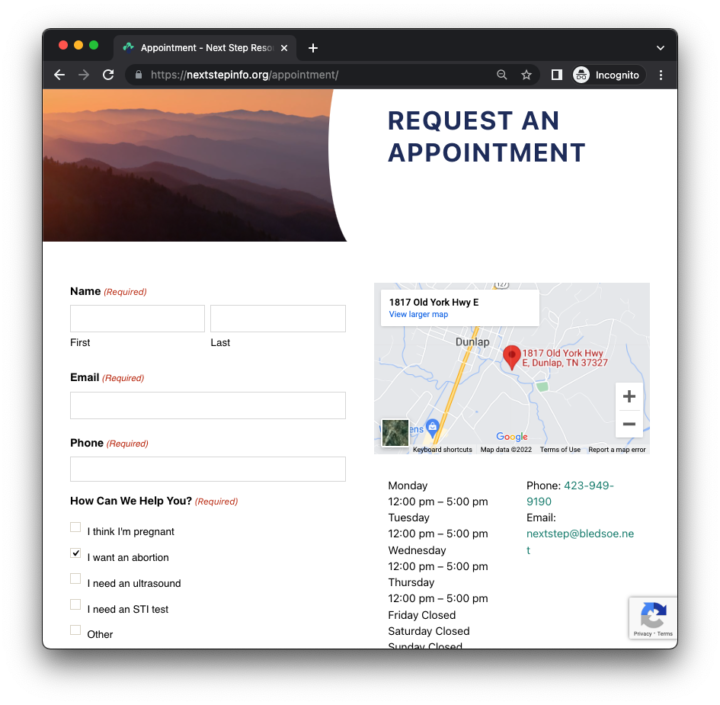Click the red map pin marker
The width and height of the screenshot is (720, 705).
[x=512, y=357]
